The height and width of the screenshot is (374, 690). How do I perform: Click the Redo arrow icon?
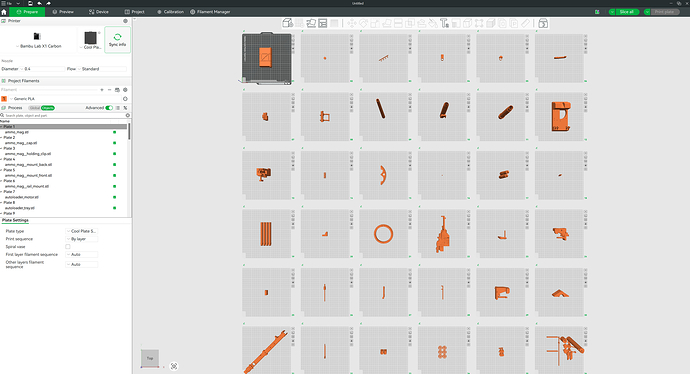pyautogui.click(x=48, y=3)
